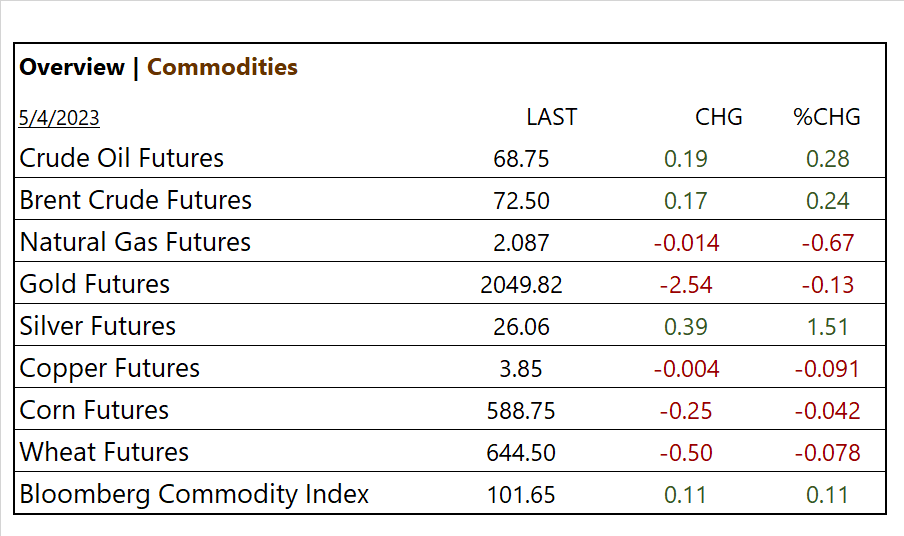
Task: Click Silver Futures 1.51 percent change
Action: (827, 327)
